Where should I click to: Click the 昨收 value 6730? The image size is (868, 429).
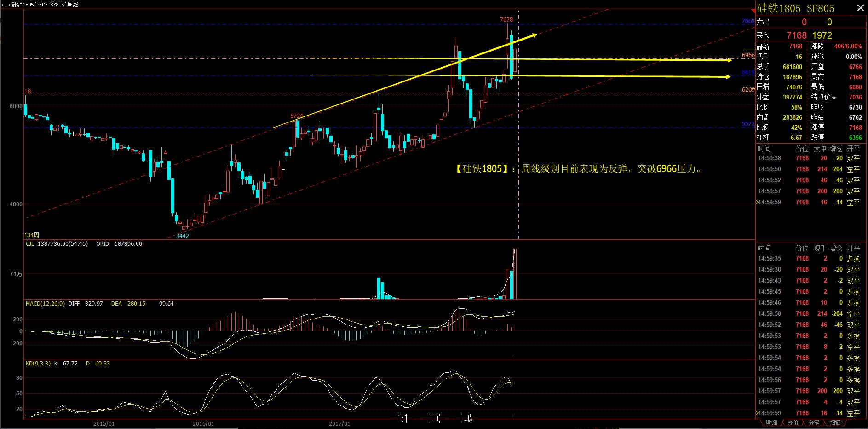856,107
